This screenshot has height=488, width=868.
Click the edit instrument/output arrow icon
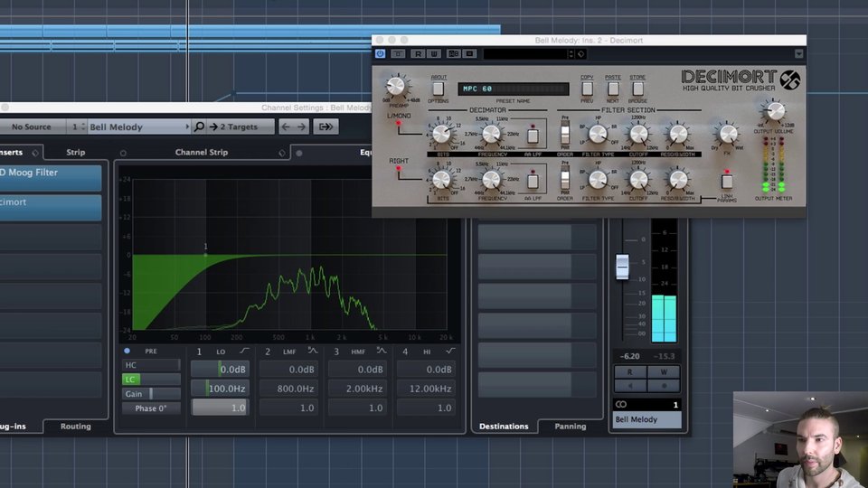click(325, 127)
